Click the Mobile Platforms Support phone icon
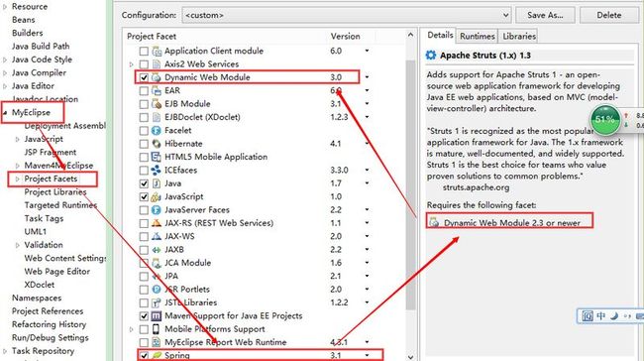 [x=157, y=329]
